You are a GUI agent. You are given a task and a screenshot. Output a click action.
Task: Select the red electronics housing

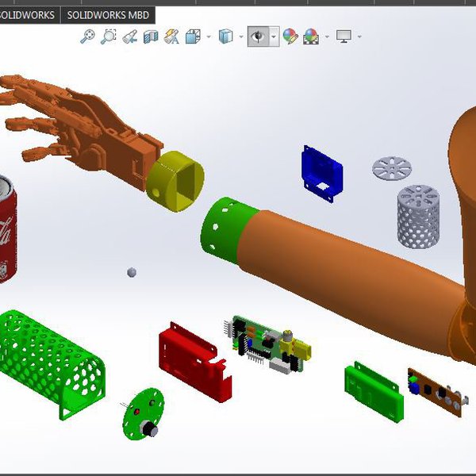(195, 361)
